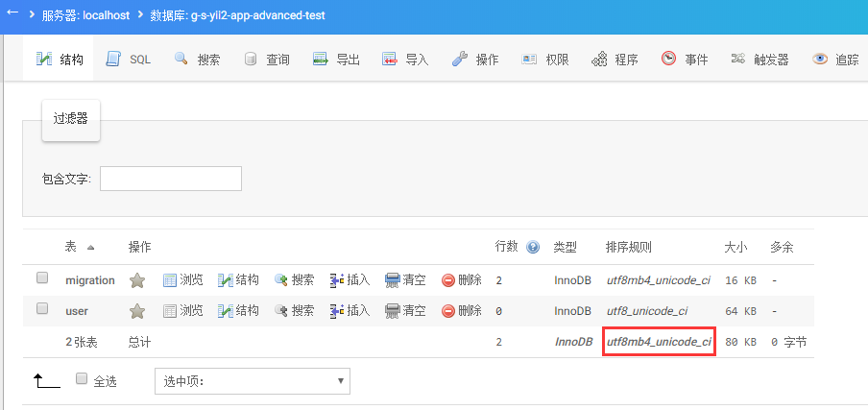Open the user table link

77,311
